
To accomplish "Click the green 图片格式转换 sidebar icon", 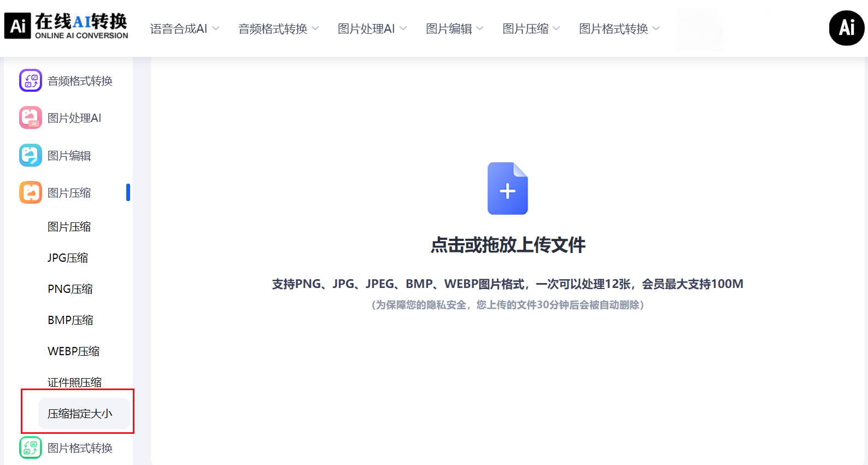I will tap(31, 448).
